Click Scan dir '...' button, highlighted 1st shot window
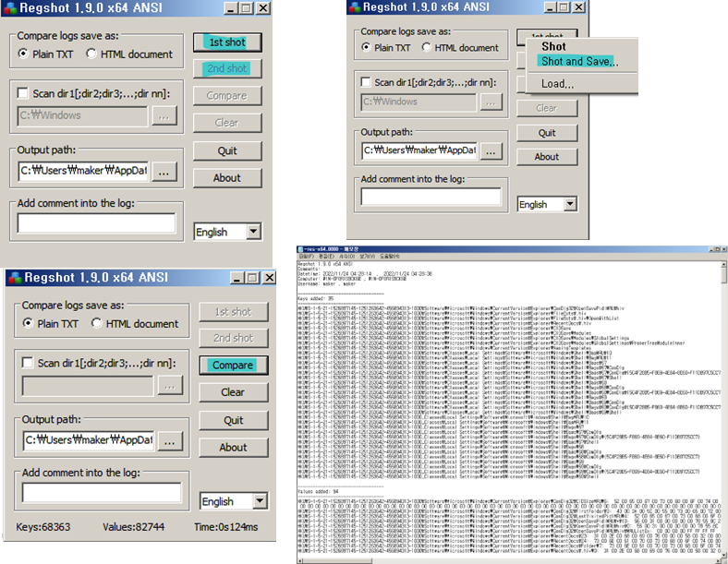This screenshot has width=728, height=564. (164, 116)
